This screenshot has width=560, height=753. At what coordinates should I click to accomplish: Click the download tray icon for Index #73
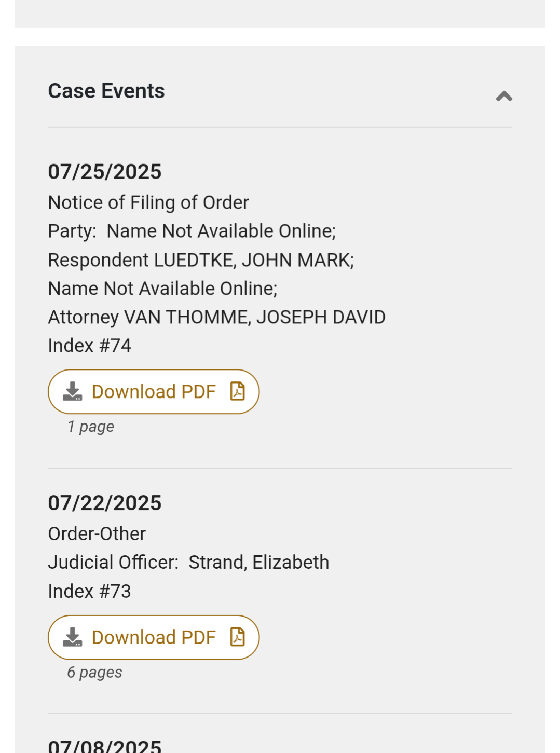[73, 637]
